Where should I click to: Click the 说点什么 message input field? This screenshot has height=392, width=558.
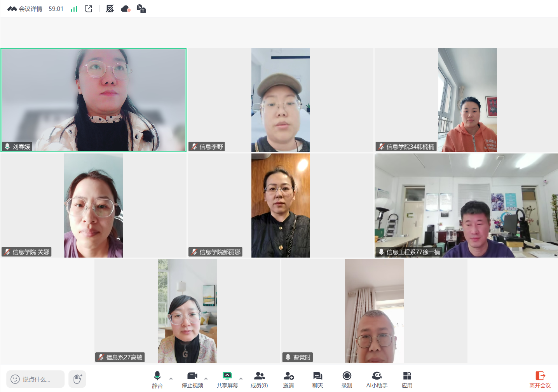[x=36, y=379]
